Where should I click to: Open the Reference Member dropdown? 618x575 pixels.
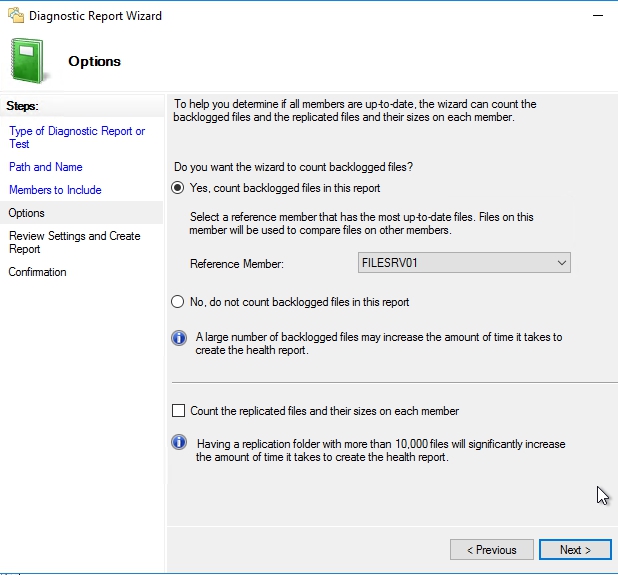[x=463, y=263]
